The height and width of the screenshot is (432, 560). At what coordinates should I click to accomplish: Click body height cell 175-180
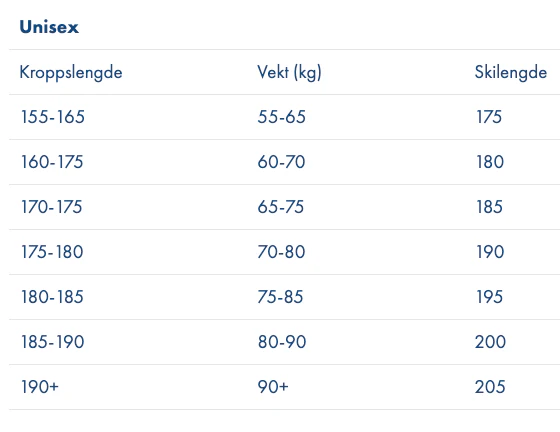coord(52,252)
